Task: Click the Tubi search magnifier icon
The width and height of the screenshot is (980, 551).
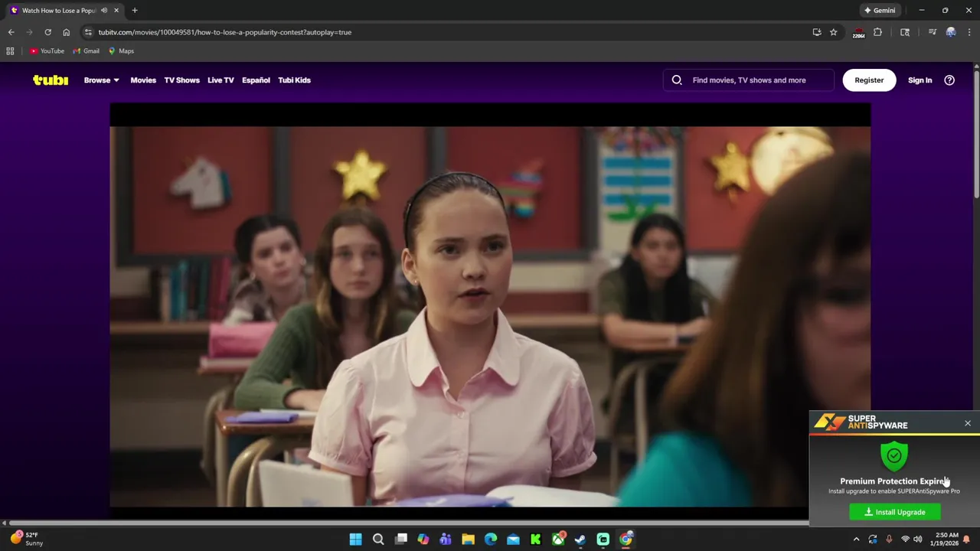Action: pos(677,80)
